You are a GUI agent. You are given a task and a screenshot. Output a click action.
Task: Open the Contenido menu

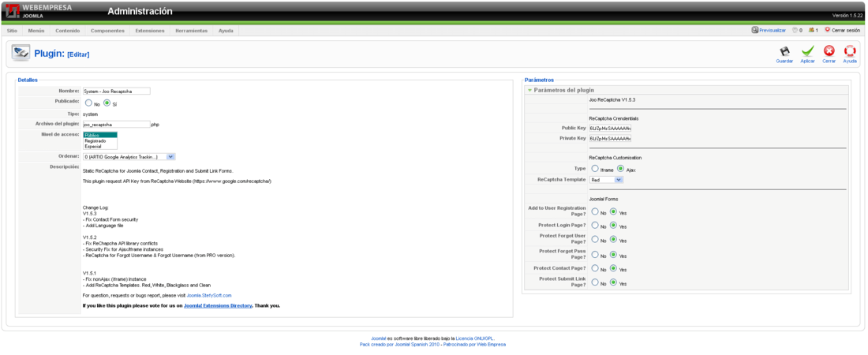(68, 31)
